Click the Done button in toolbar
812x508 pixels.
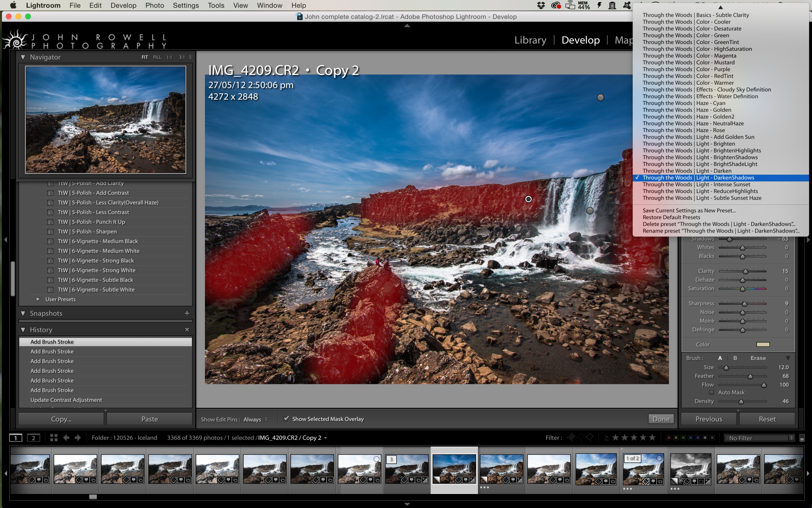661,418
